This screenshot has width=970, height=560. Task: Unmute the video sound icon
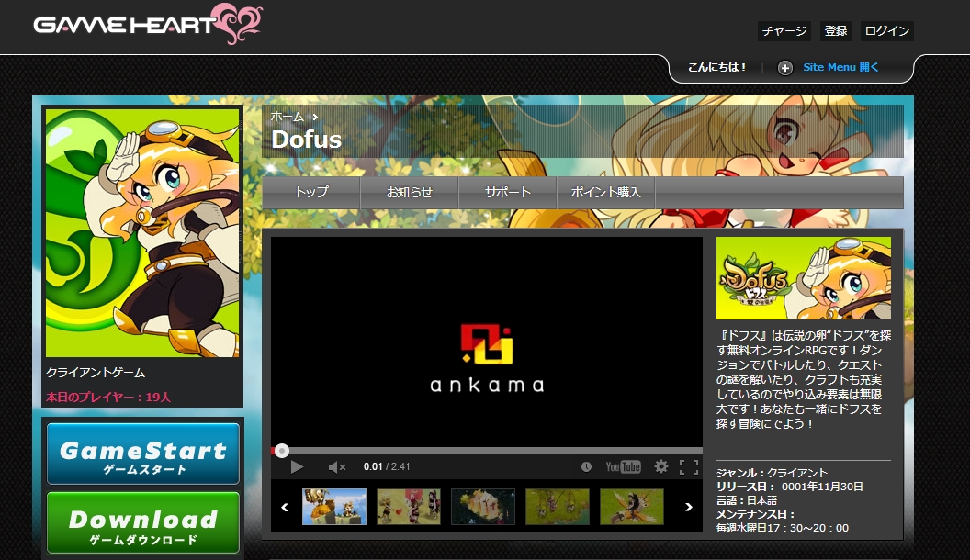click(336, 467)
